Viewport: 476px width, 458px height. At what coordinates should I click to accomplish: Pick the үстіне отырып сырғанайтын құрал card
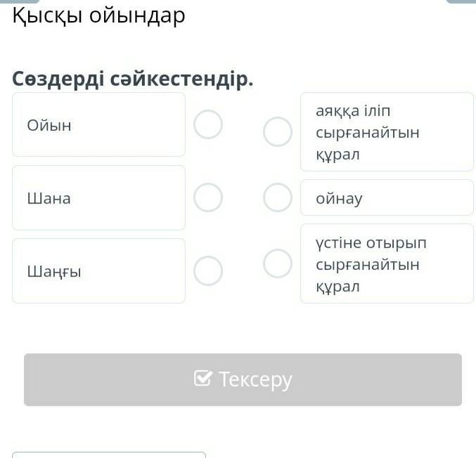[387, 263]
